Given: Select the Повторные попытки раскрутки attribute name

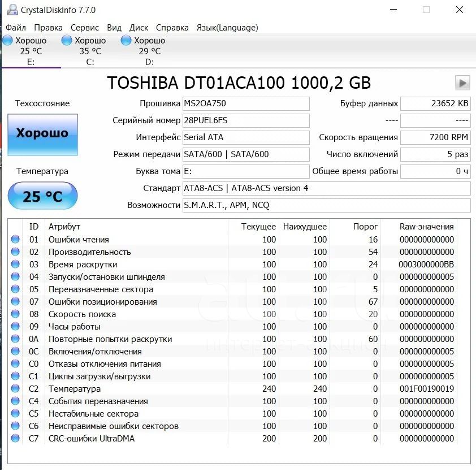Looking at the screenshot, I should 110,339.
